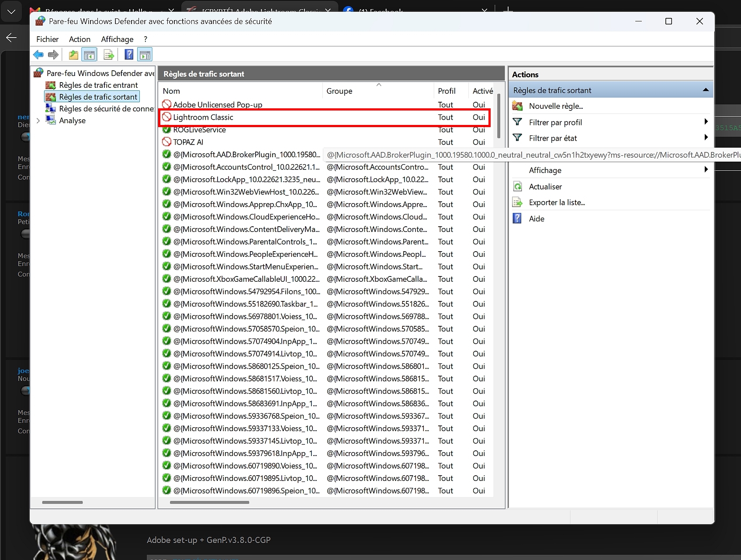Click the Actualiser refresh icon

(517, 187)
